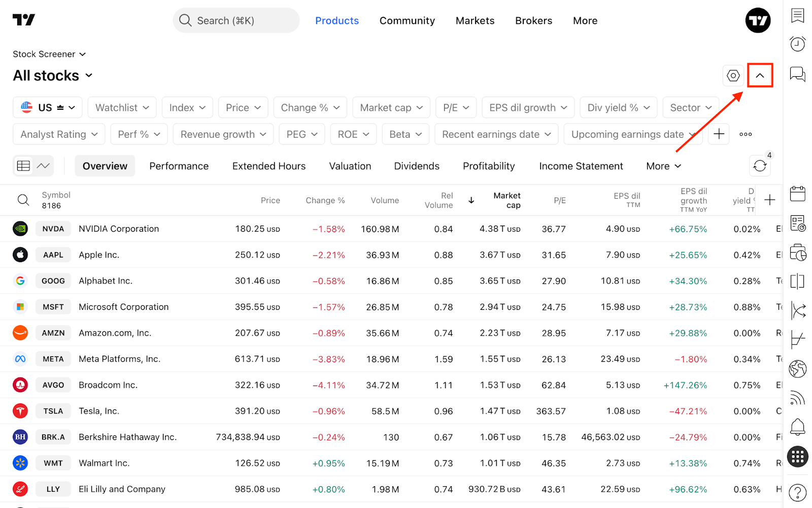Switch to table view toggle
812x508 pixels.
[23, 166]
